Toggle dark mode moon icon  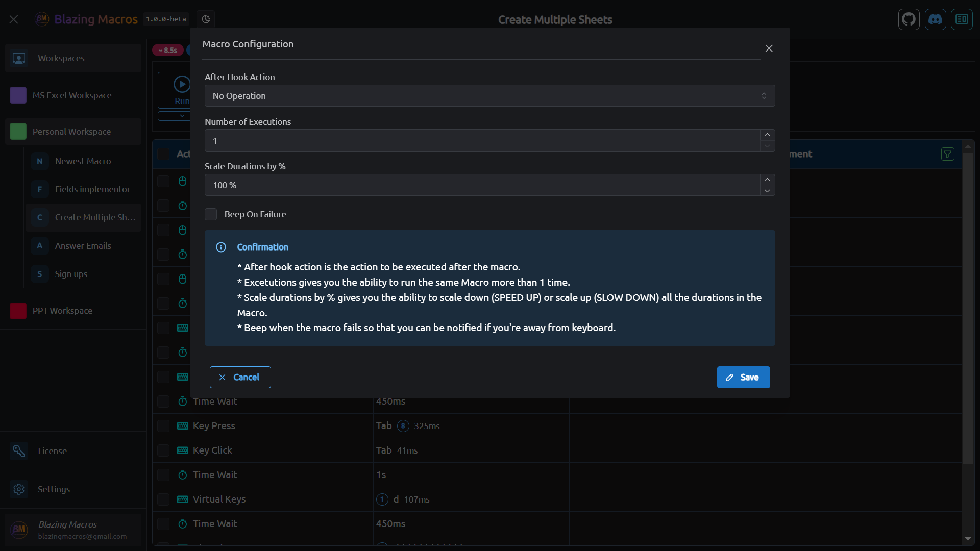[x=206, y=19]
